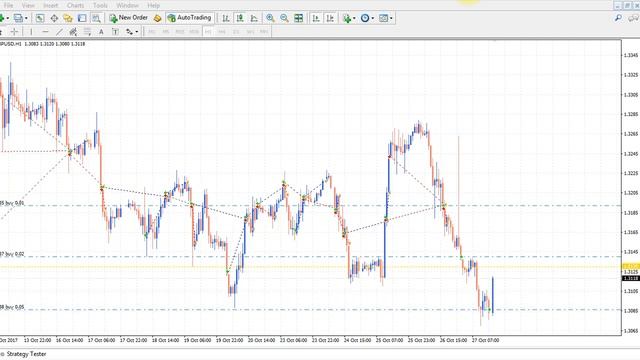Viewport: 640px width, 360px height.
Task: Zoom out of the chart
Action: click(284, 18)
